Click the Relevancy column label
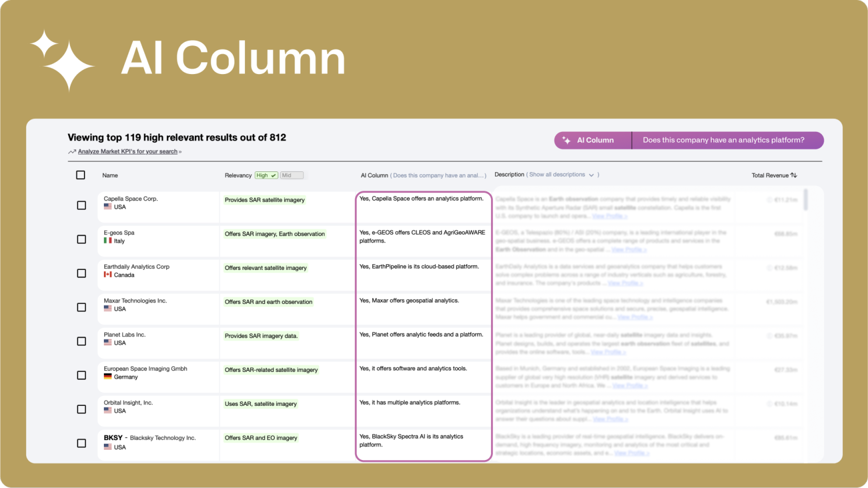The height and width of the screenshot is (488, 868). [x=238, y=175]
